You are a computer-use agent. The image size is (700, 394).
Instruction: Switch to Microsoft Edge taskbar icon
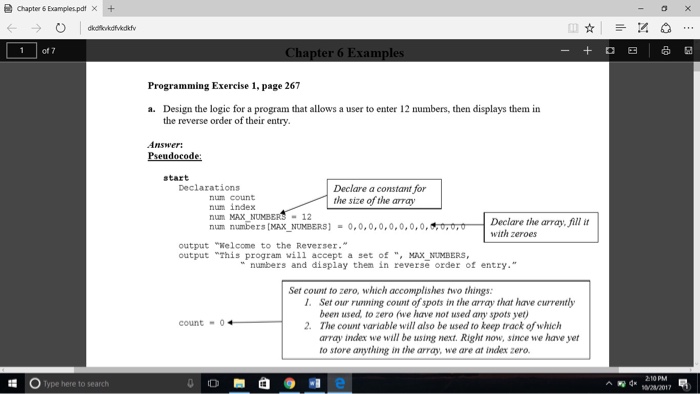tap(340, 383)
